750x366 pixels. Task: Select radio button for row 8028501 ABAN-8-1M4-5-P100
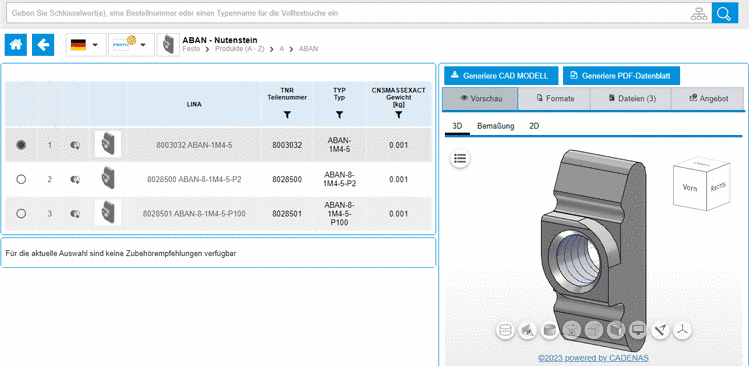[21, 214]
